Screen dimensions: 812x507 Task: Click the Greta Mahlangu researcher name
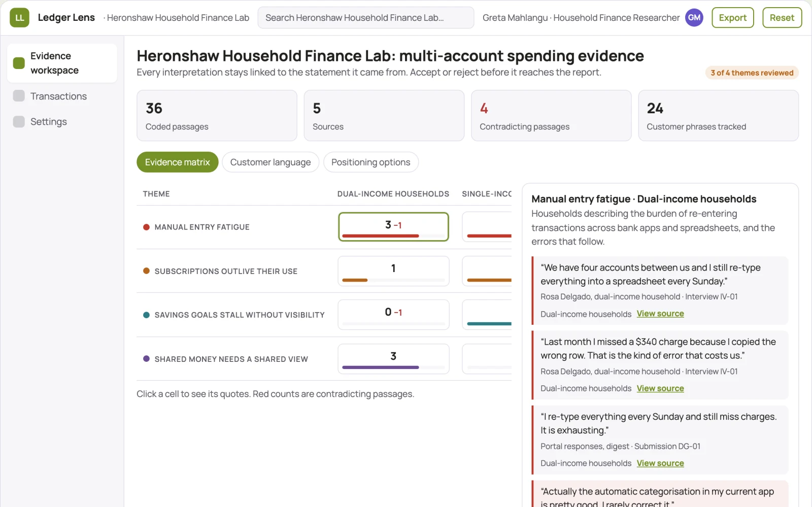pos(515,18)
